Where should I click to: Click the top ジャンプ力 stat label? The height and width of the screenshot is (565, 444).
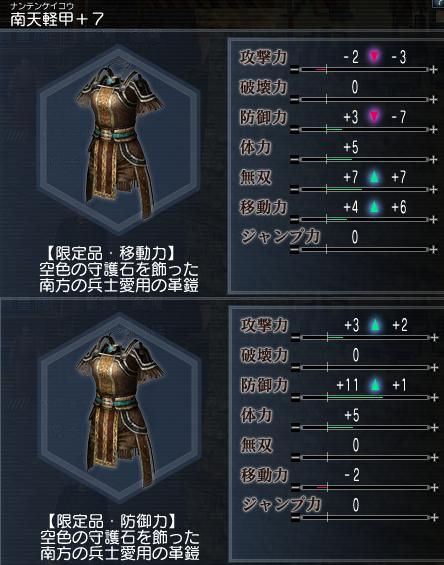(x=281, y=237)
